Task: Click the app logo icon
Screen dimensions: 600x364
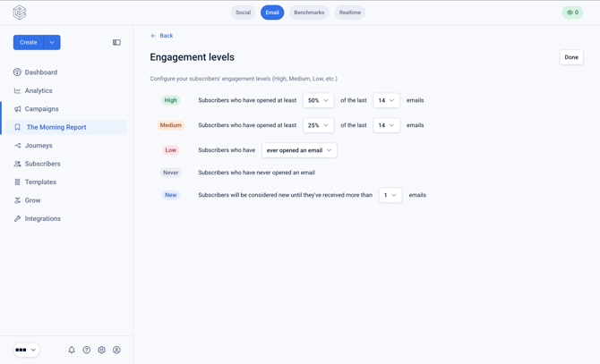Action: [x=20, y=13]
